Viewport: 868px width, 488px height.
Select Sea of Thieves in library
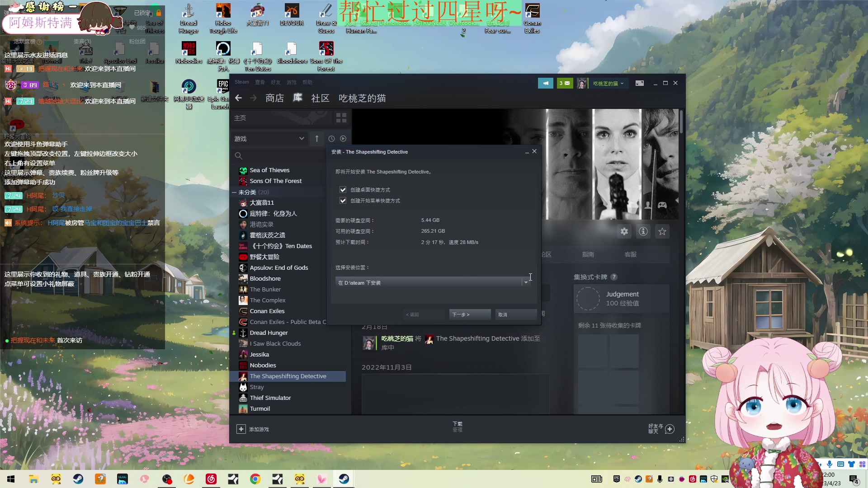(269, 170)
